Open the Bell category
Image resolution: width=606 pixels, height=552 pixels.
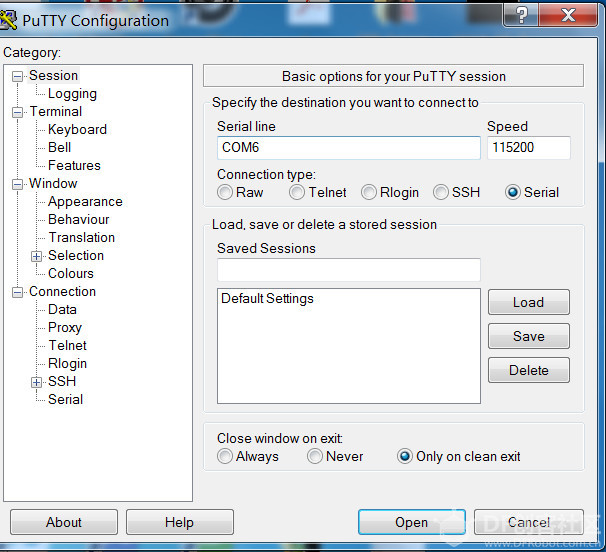(x=60, y=147)
